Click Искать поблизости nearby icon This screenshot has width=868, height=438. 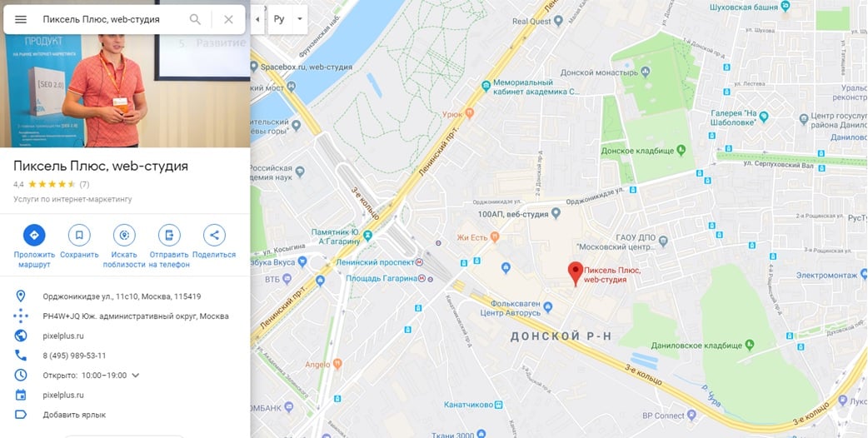tap(124, 235)
